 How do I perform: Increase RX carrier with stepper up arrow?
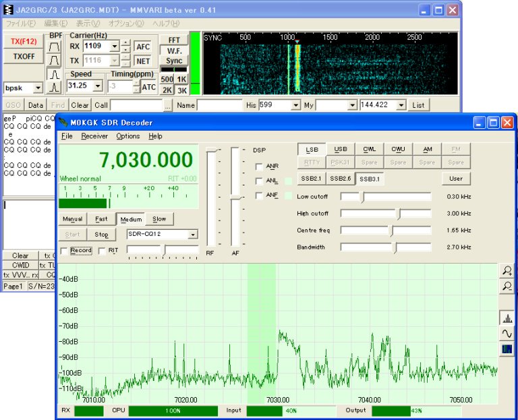[x=125, y=43]
